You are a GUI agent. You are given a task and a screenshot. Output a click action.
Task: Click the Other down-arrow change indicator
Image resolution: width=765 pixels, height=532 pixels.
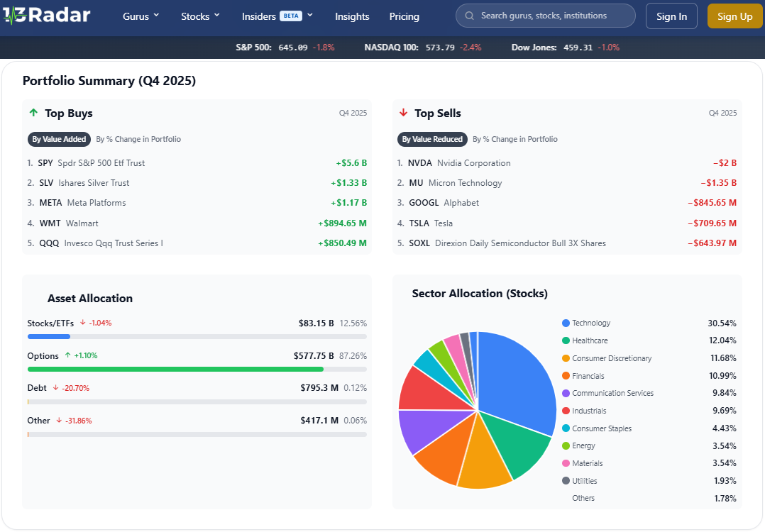tap(74, 421)
